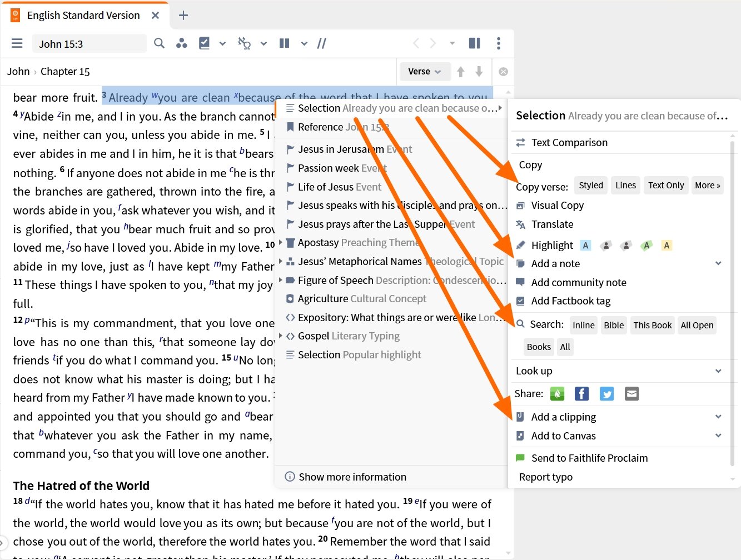This screenshot has height=560, width=741.
Task: Jump to the next verse with down arrow
Action: point(479,72)
